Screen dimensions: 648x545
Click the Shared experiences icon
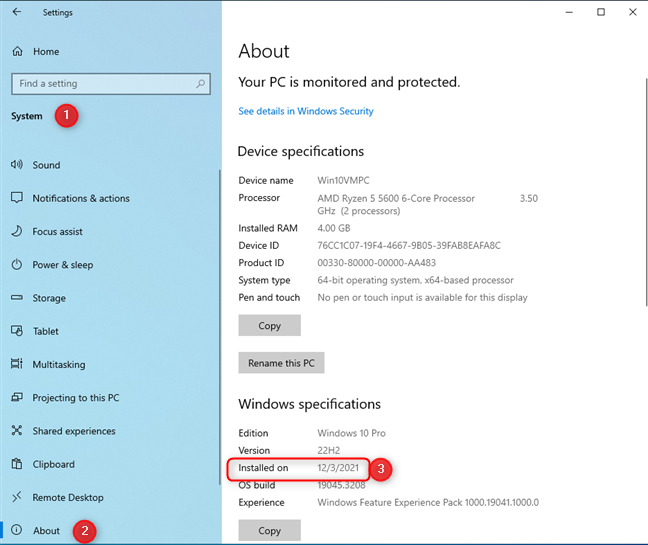pos(17,431)
